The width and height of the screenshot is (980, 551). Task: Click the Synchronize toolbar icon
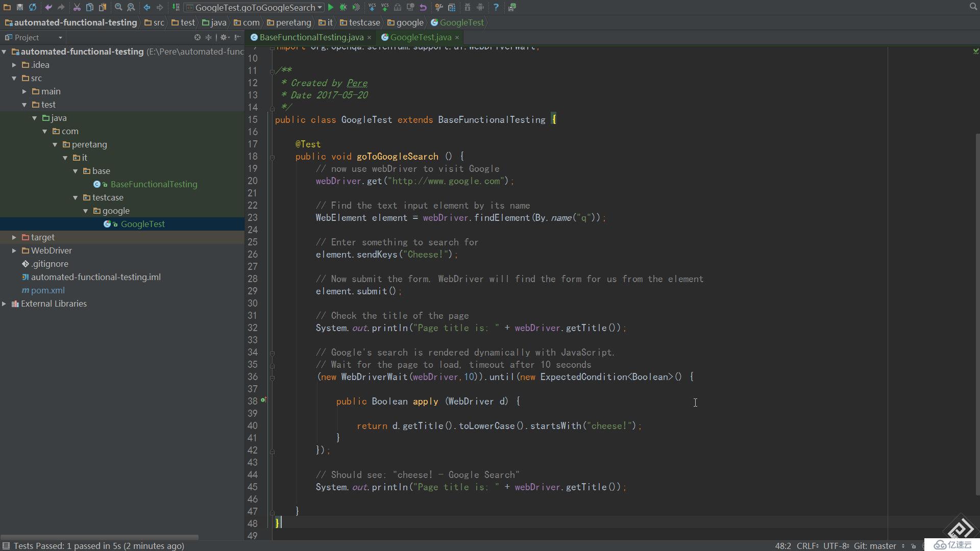coord(33,7)
